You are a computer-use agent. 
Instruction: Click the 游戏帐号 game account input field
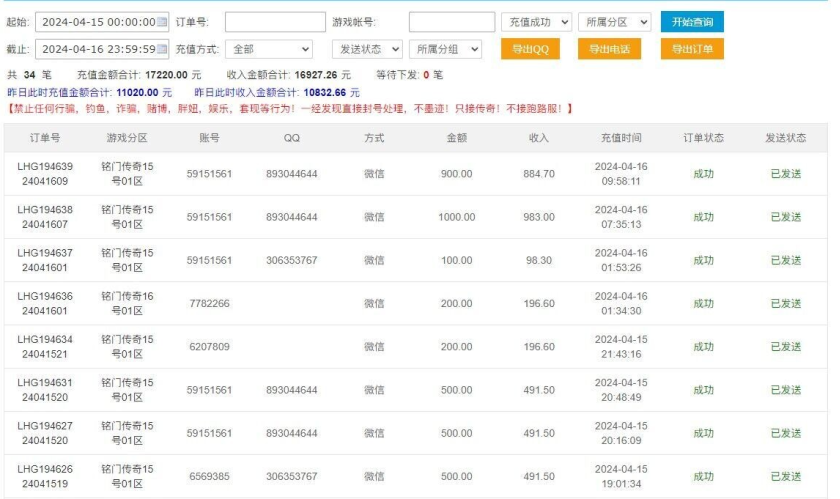[x=451, y=22]
